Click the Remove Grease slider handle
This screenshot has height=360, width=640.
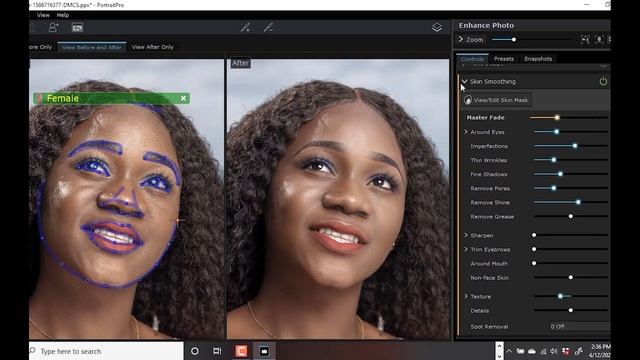coord(571,216)
